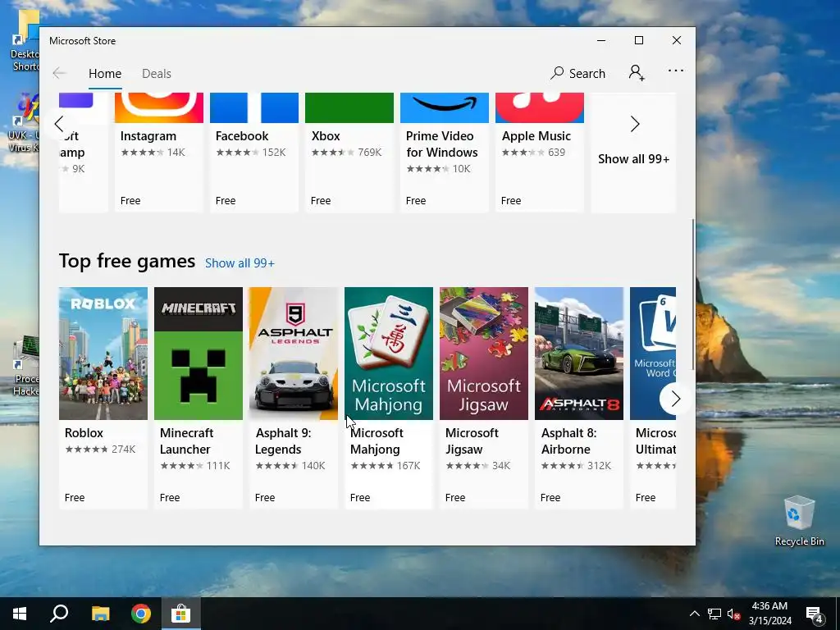This screenshot has width=840, height=630.
Task: Open the Roblox game cover
Action: (103, 354)
